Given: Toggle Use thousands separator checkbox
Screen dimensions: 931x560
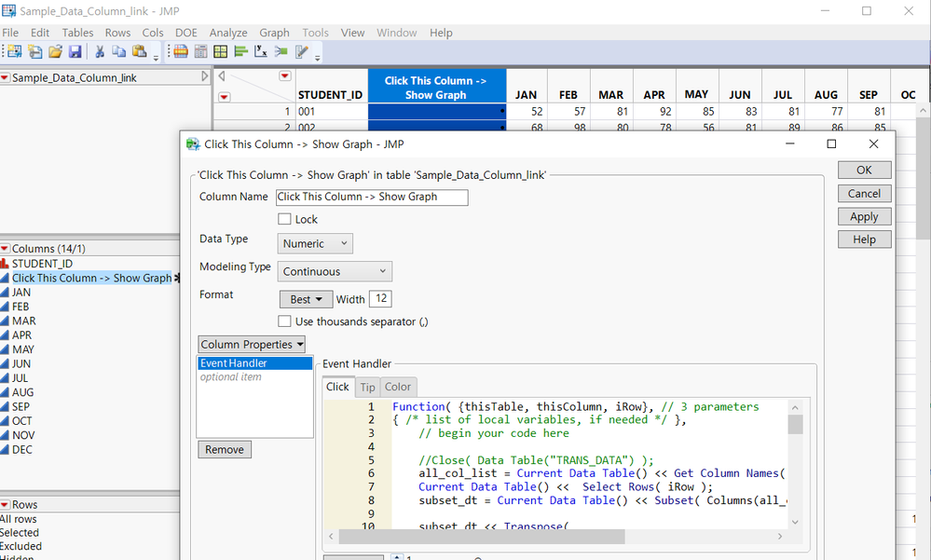Looking at the screenshot, I should click(285, 321).
